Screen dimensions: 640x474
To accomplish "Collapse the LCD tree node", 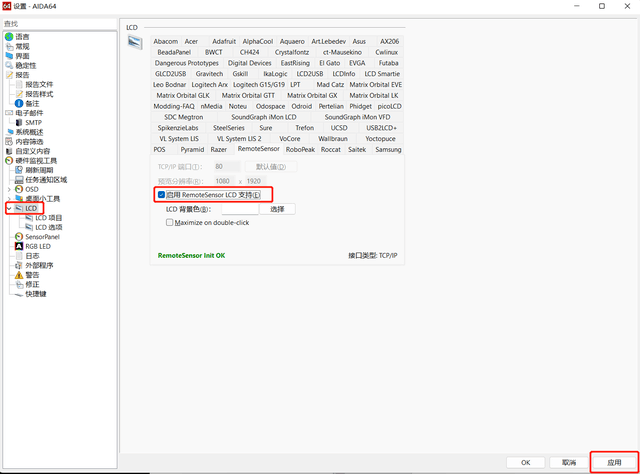I will click(x=9, y=208).
